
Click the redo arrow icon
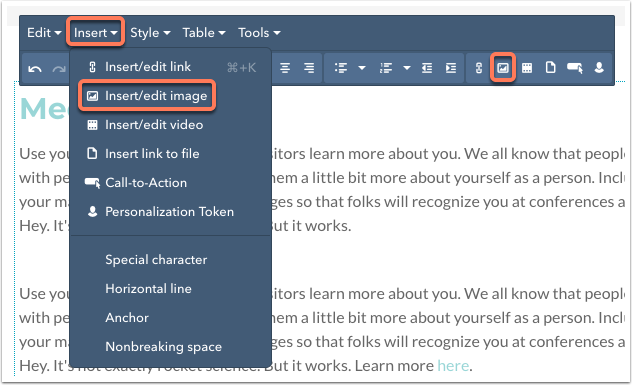click(59, 69)
